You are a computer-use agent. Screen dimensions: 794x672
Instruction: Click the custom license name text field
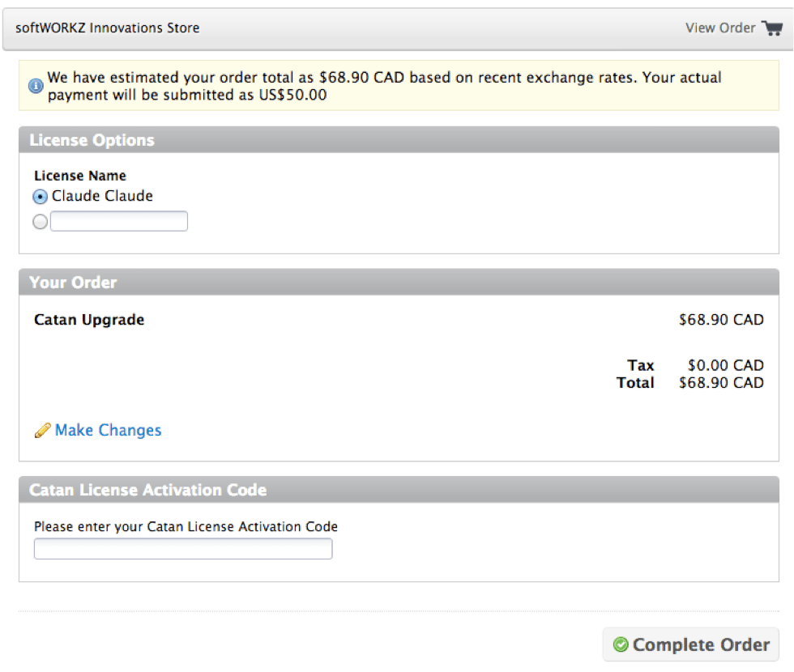point(119,220)
